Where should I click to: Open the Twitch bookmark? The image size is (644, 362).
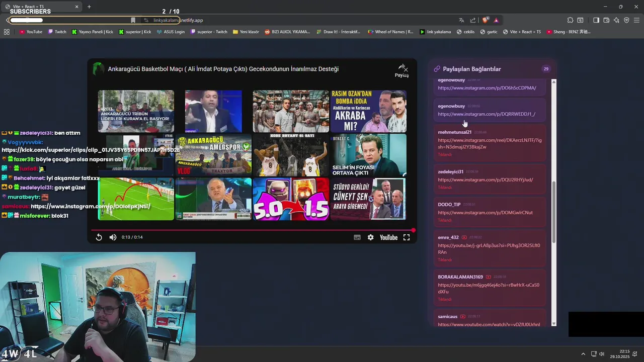57,32
